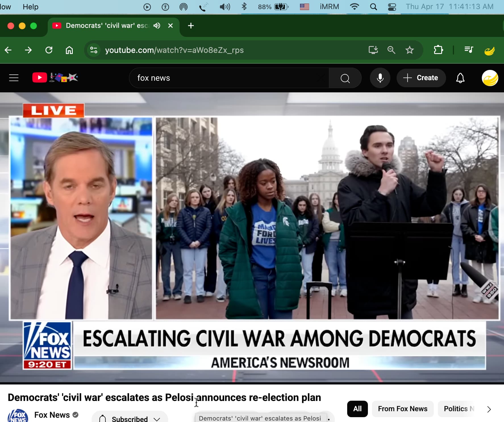Open the zoom level icon in address bar
504x422 pixels.
[x=391, y=50]
